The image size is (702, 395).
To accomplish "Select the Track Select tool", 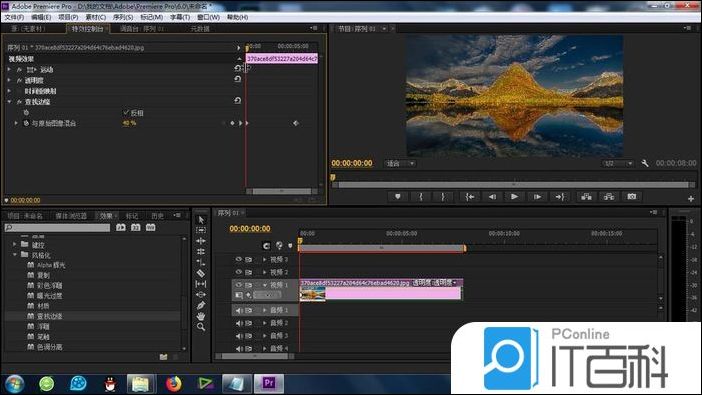I will (201, 230).
